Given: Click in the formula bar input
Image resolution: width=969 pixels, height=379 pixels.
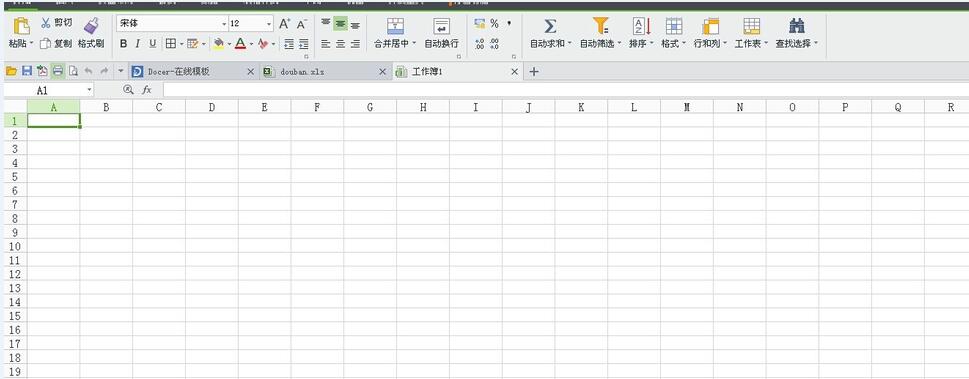Looking at the screenshot, I should tap(565, 90).
